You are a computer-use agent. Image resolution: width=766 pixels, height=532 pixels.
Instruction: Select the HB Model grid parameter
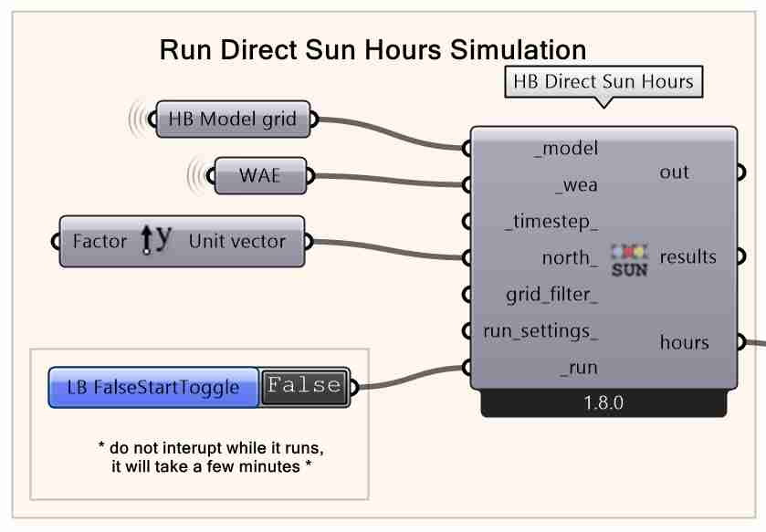click(231, 118)
